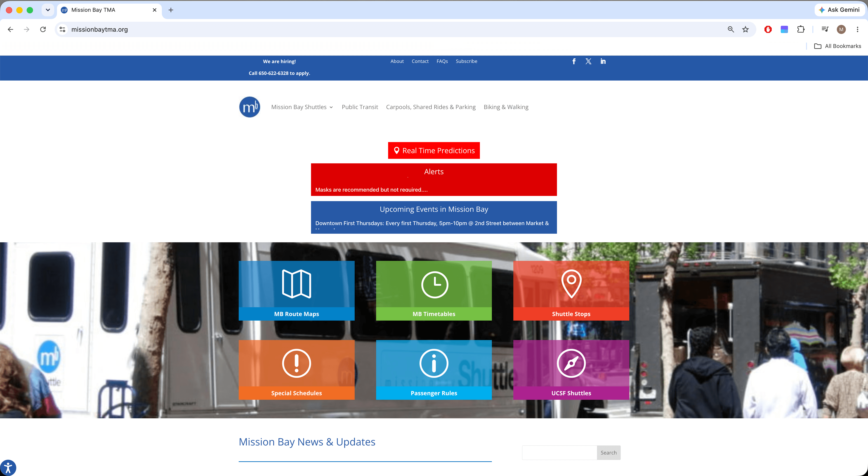Open the Passenger Rules info tile
868x476 pixels.
[434, 370]
